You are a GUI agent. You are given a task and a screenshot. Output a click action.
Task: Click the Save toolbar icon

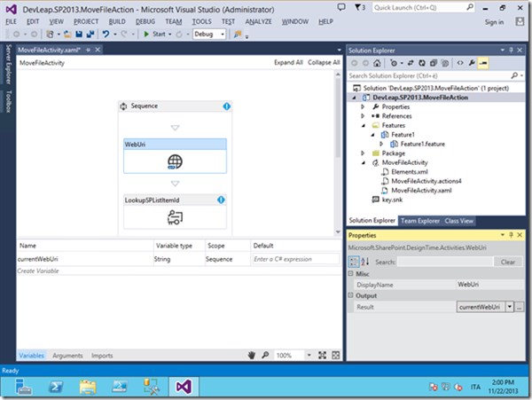pyautogui.click(x=79, y=34)
